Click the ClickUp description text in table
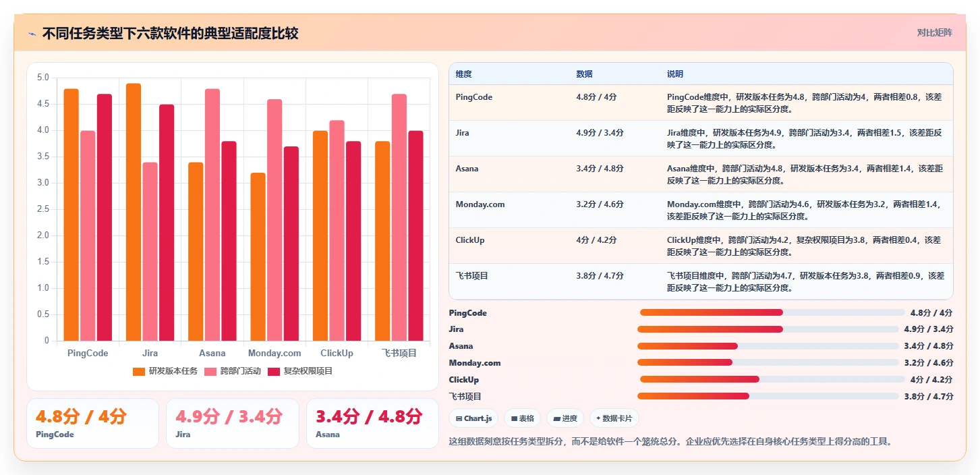Image resolution: width=980 pixels, height=475 pixels. 803,246
